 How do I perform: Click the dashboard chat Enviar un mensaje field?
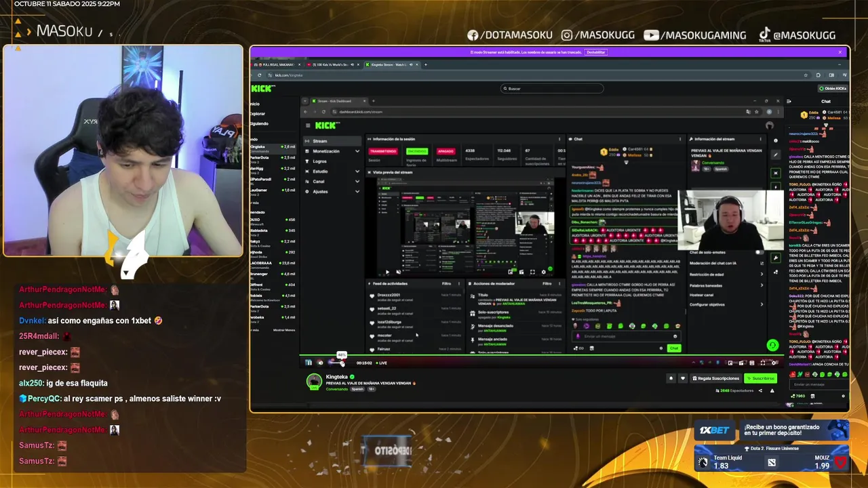coord(627,336)
